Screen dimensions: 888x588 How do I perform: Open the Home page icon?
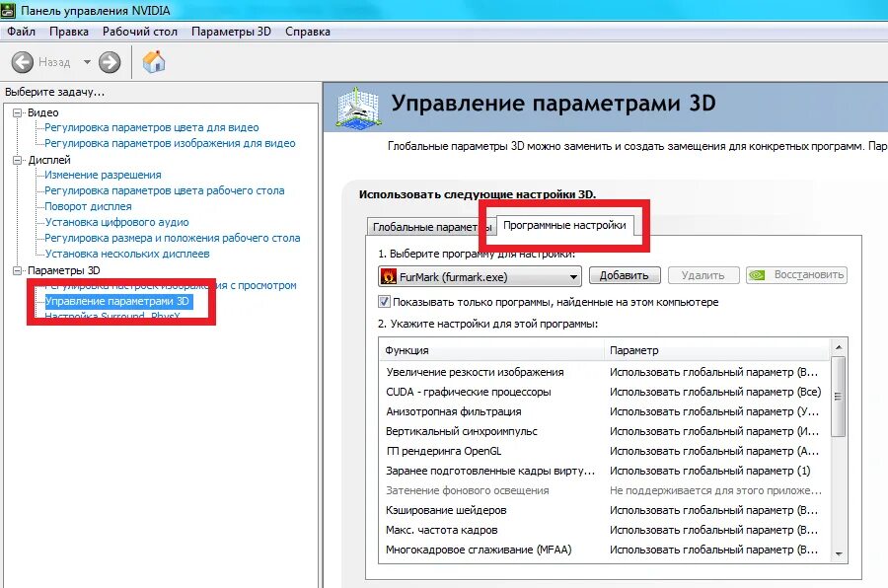(x=154, y=62)
